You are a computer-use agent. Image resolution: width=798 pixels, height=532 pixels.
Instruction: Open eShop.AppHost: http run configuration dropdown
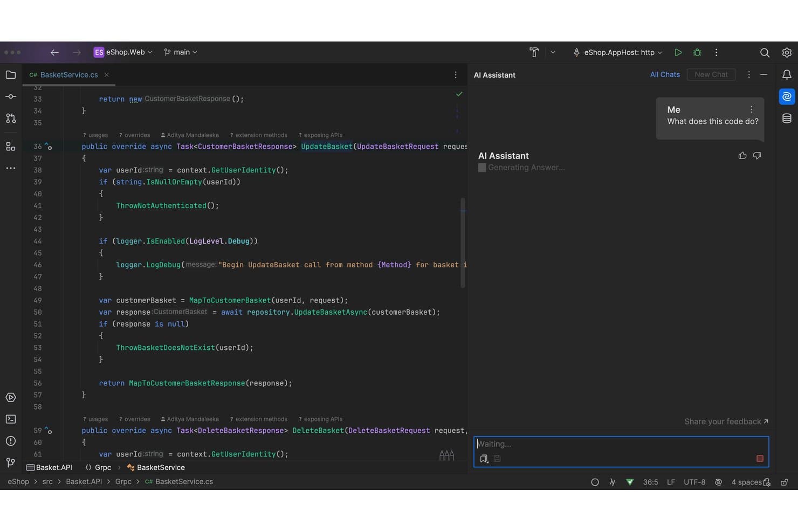point(617,52)
